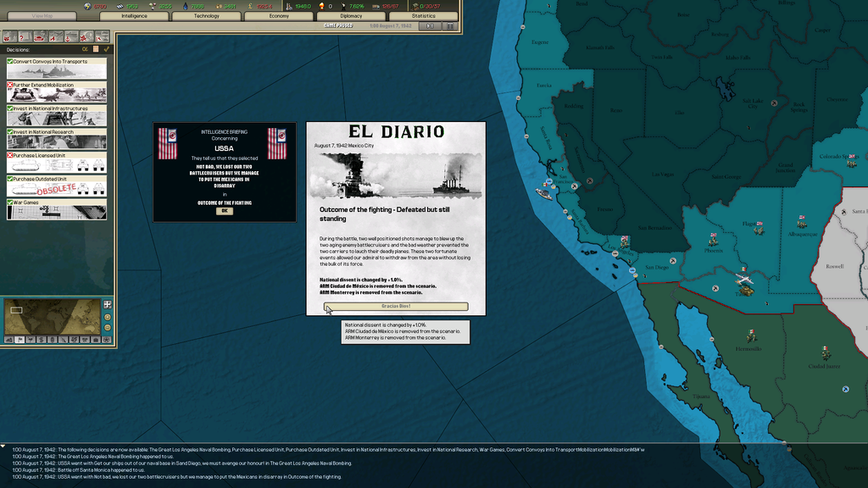
Task: Click Gracias Dios! on the El Diario event
Action: pyautogui.click(x=396, y=306)
